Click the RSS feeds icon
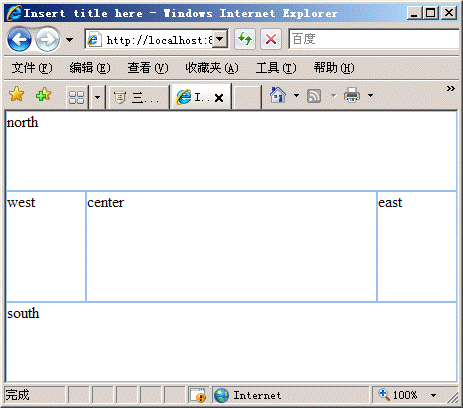463x408 pixels. click(x=314, y=96)
